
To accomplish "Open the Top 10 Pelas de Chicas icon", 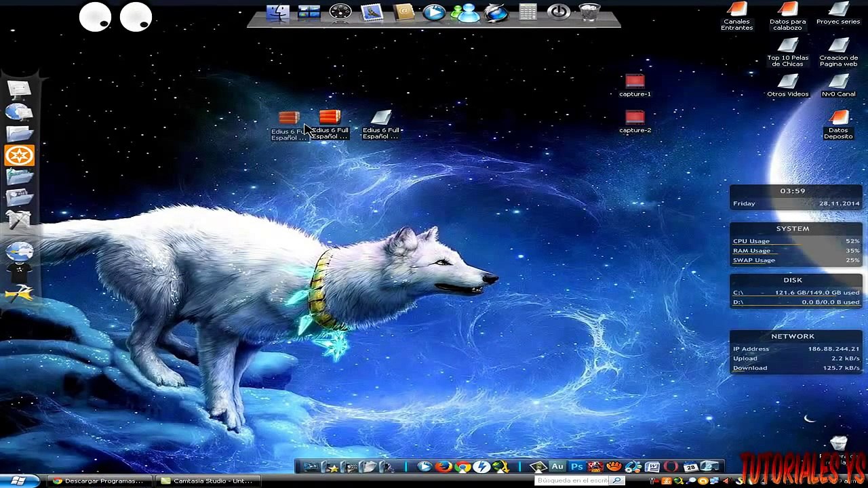I will tap(788, 52).
